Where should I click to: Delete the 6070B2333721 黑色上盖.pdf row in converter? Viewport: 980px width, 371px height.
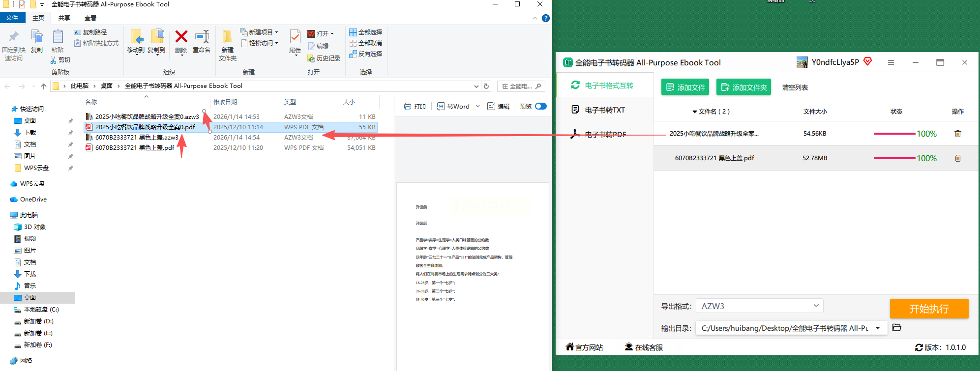tap(958, 158)
